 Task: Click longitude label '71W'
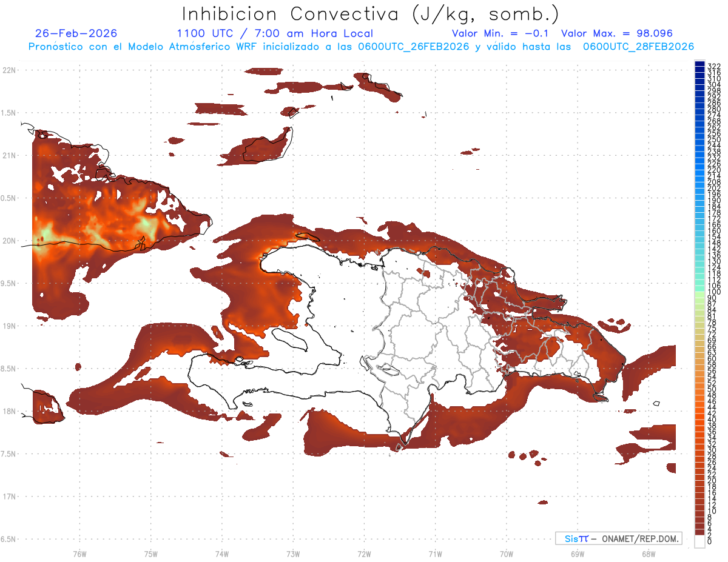(435, 553)
